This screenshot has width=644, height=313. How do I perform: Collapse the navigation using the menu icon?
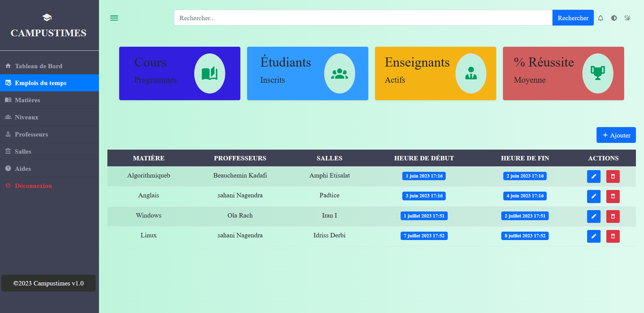coord(114,18)
